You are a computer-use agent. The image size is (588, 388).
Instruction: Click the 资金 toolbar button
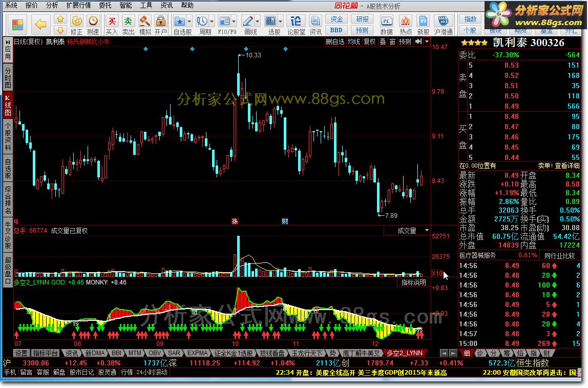[337, 19]
